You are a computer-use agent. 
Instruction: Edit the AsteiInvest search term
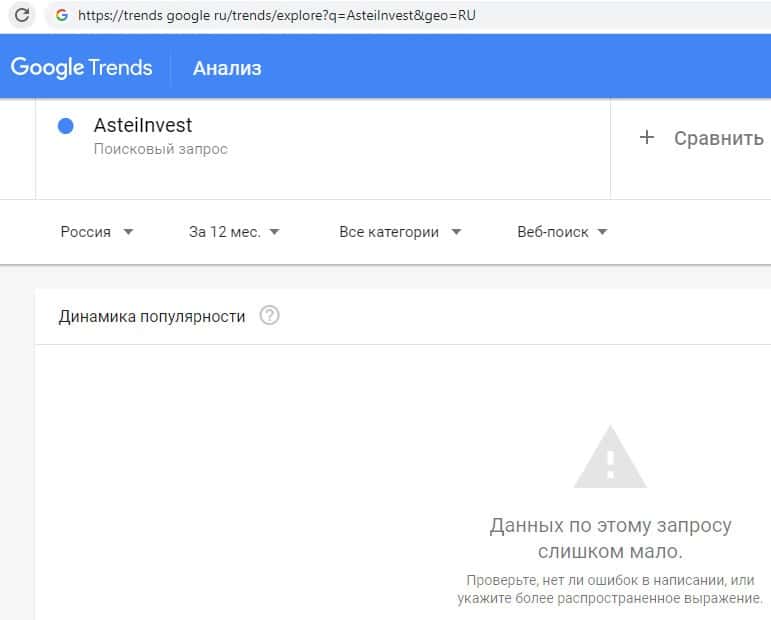(143, 126)
